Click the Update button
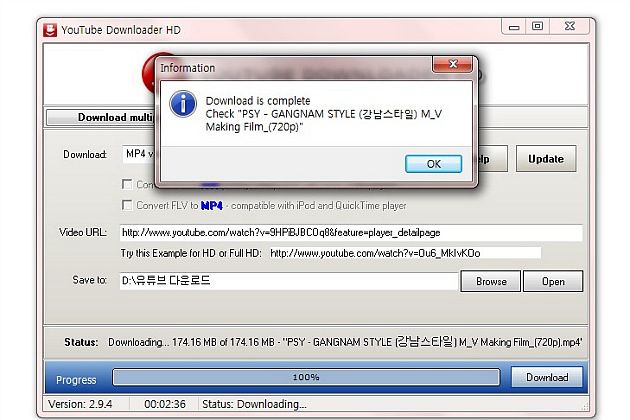The height and width of the screenshot is (420, 630). [x=546, y=159]
